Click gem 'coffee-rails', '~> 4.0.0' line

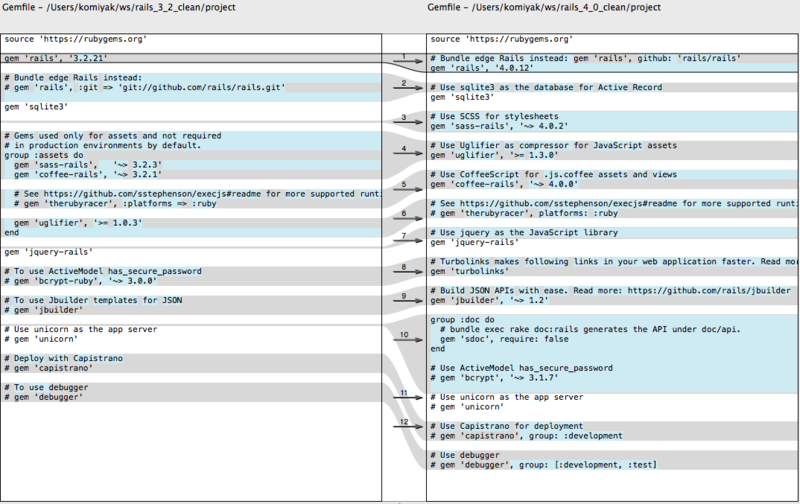pos(504,184)
